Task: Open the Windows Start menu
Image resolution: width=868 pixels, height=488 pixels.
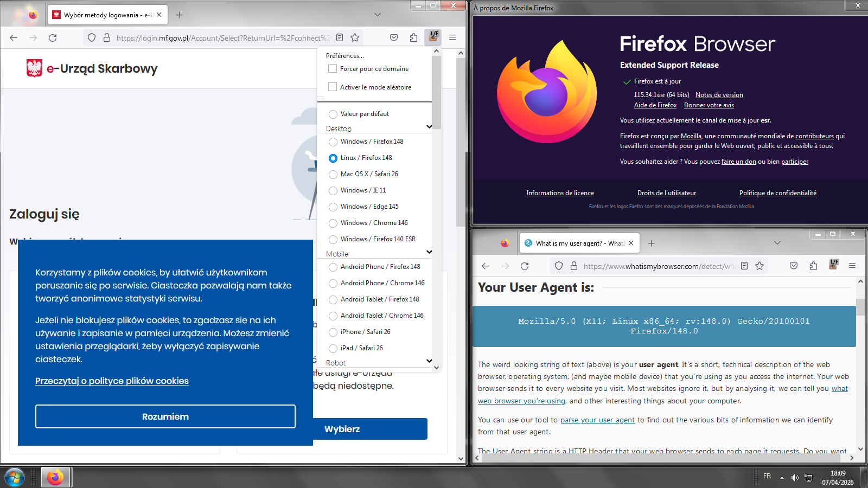Action: click(15, 478)
